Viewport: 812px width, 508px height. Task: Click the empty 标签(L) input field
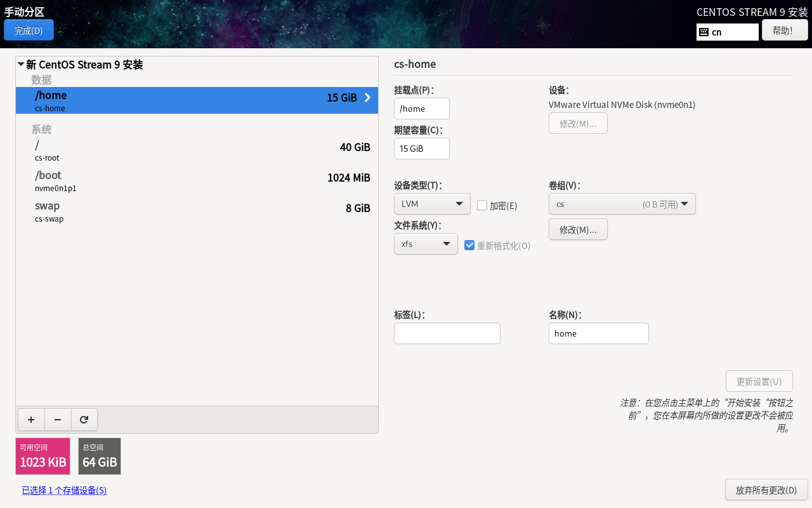click(447, 333)
